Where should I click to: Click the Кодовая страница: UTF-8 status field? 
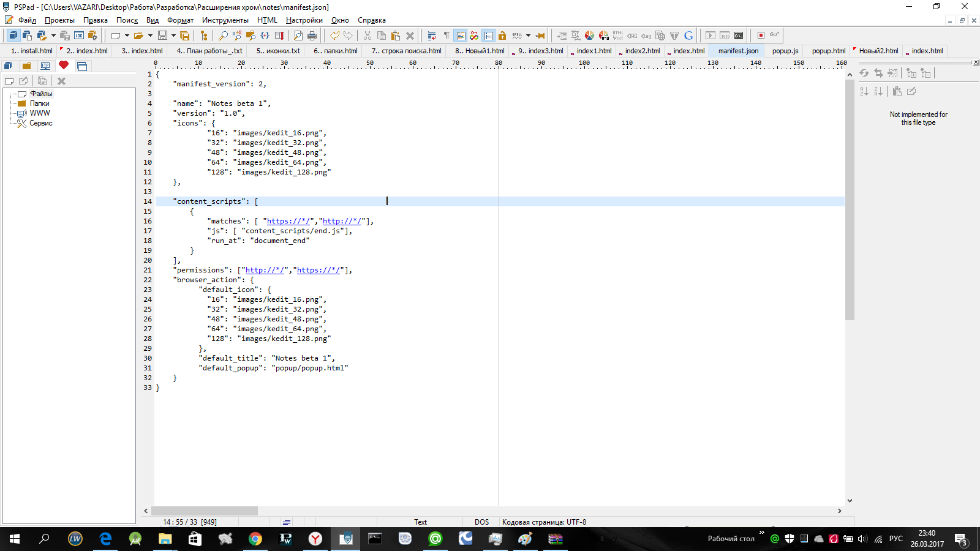tap(544, 522)
